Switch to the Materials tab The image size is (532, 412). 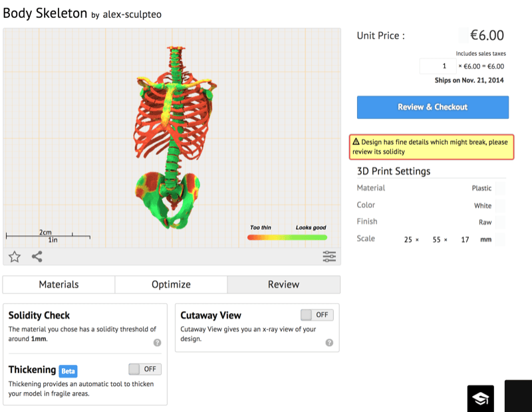[x=59, y=284]
